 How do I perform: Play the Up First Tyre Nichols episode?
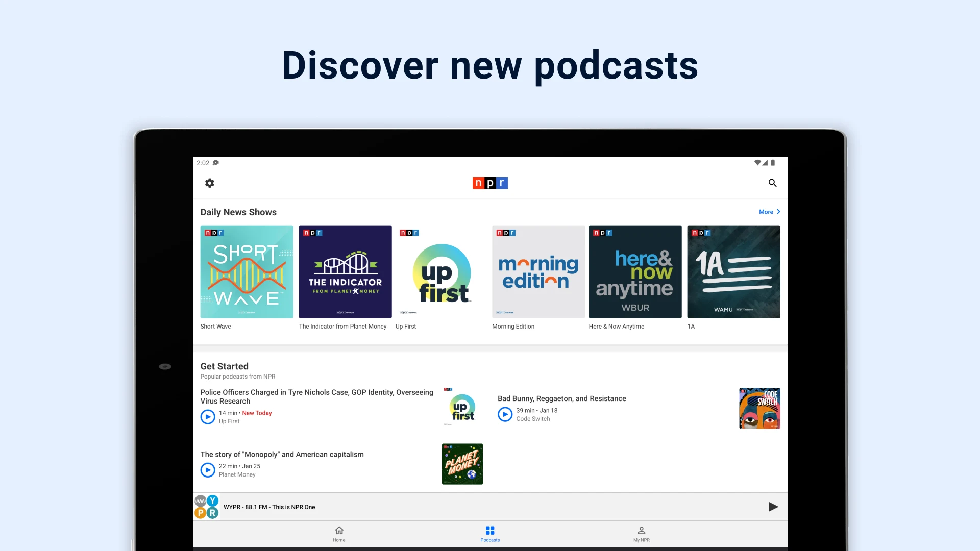tap(208, 417)
